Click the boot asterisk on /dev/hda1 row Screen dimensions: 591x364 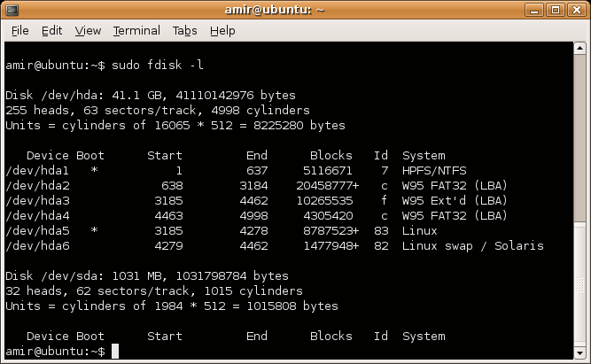click(94, 169)
